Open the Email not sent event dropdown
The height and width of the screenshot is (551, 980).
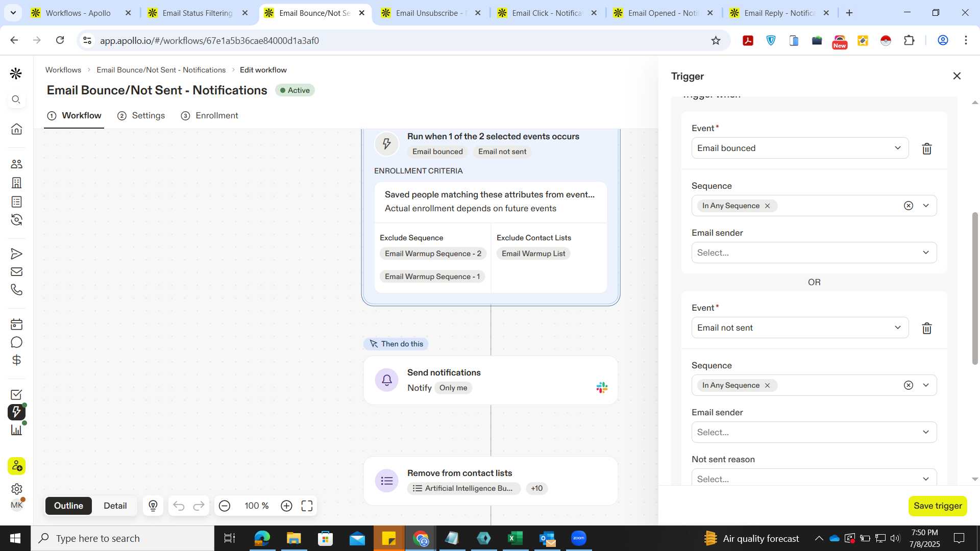[800, 328]
